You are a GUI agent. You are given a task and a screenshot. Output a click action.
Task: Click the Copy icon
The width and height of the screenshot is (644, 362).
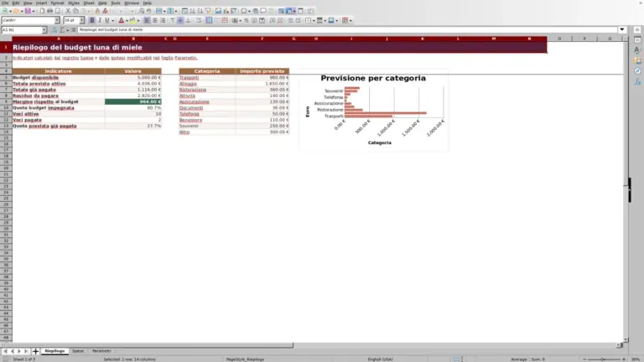[75, 11]
